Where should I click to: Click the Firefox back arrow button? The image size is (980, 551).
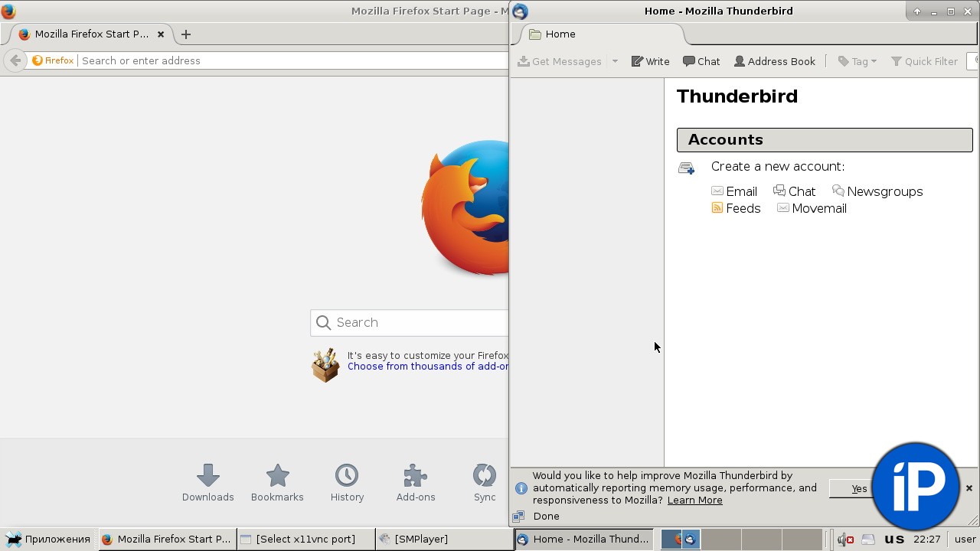[15, 60]
